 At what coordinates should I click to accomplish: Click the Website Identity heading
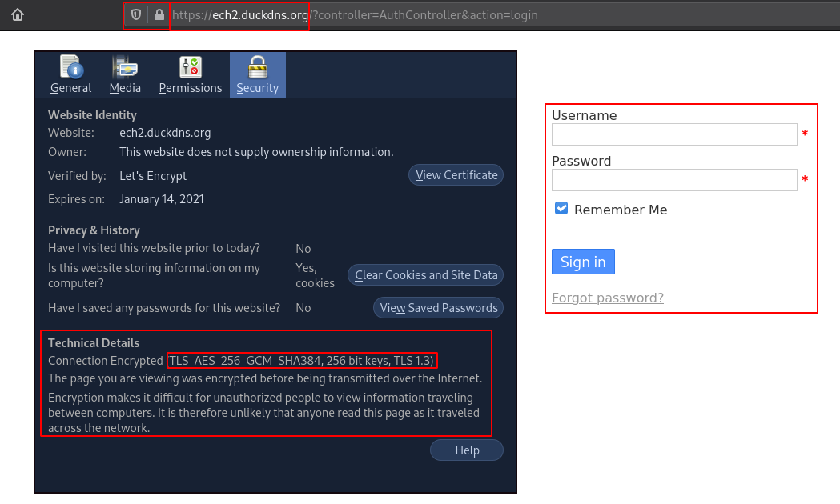(92, 115)
